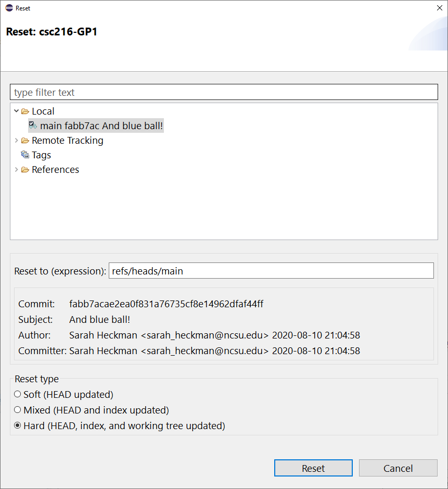This screenshot has height=489, width=448.
Task: Click the Remote Tracking folder icon
Action: click(25, 141)
